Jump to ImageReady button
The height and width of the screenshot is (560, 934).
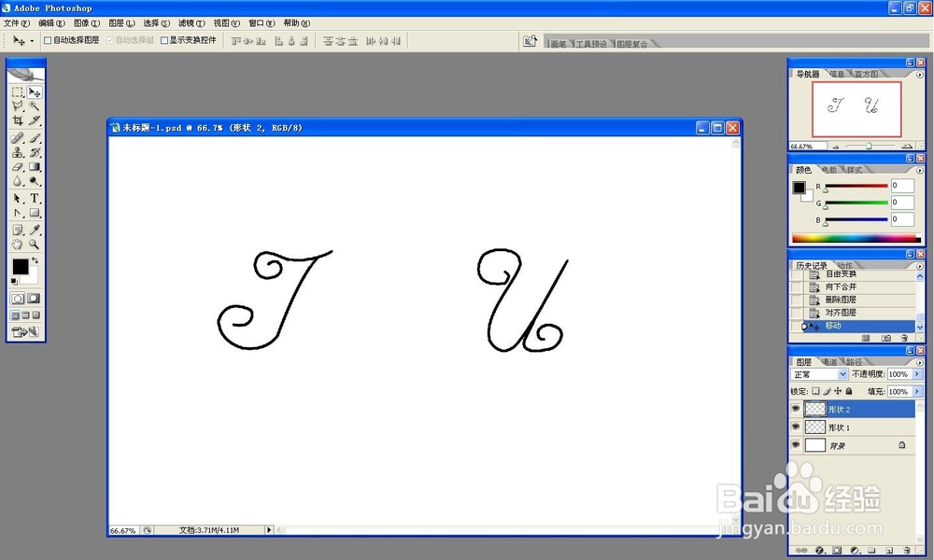[x=25, y=332]
